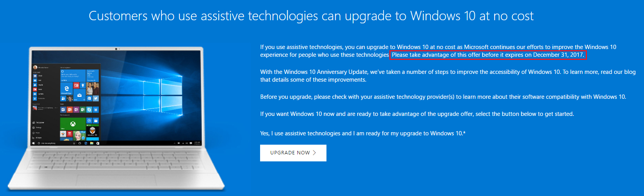Click the Windows Start button on laptop taskbar
The height and width of the screenshot is (196, 644).
coord(33,143)
